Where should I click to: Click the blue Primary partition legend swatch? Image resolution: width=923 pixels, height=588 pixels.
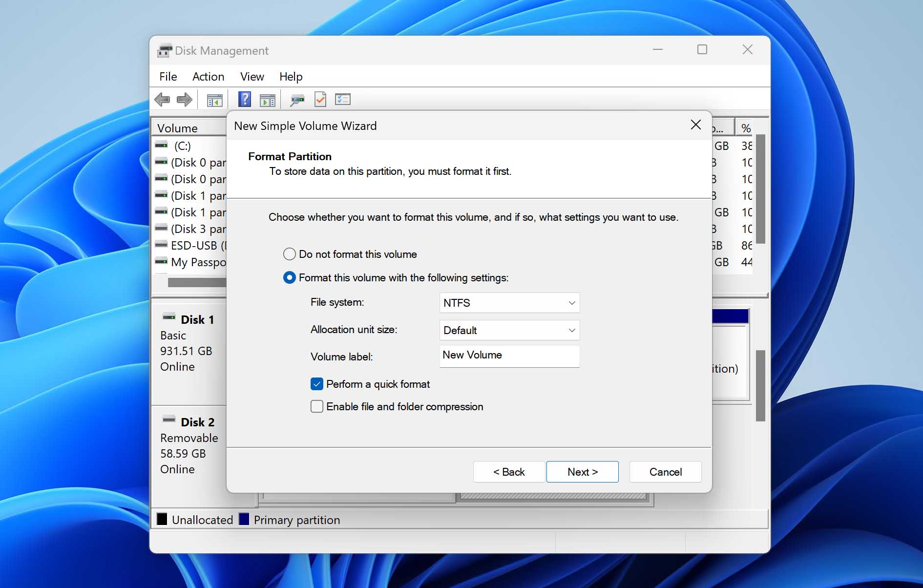point(244,519)
